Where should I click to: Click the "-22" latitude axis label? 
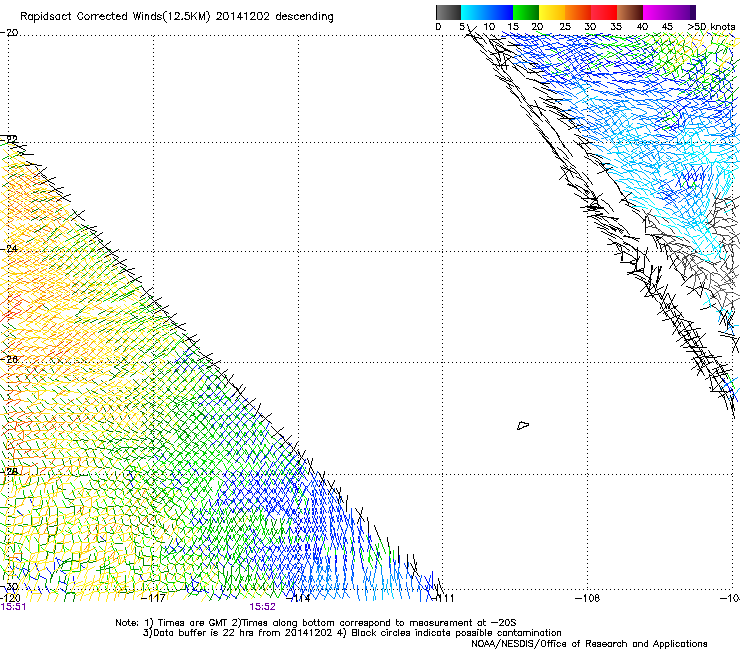(9, 139)
